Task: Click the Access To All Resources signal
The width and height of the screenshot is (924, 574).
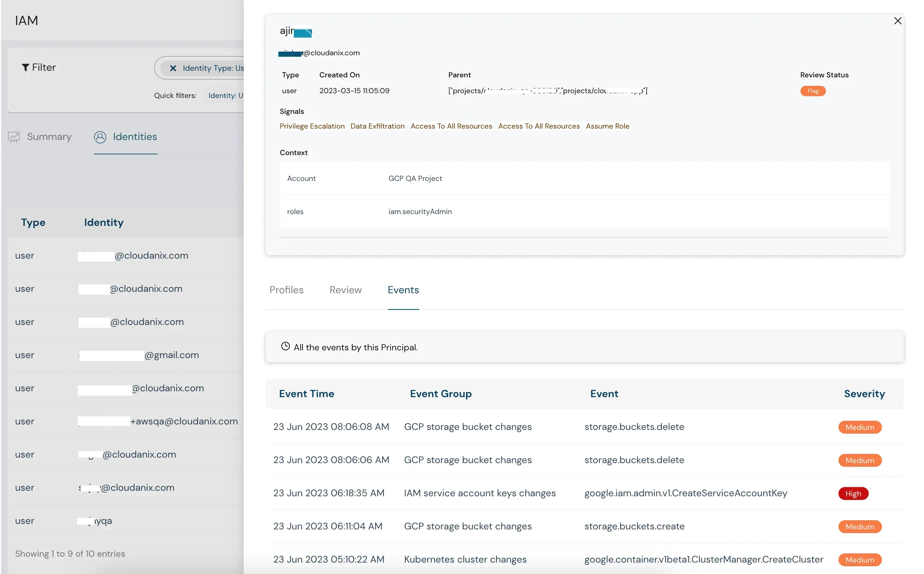Action: coord(451,126)
